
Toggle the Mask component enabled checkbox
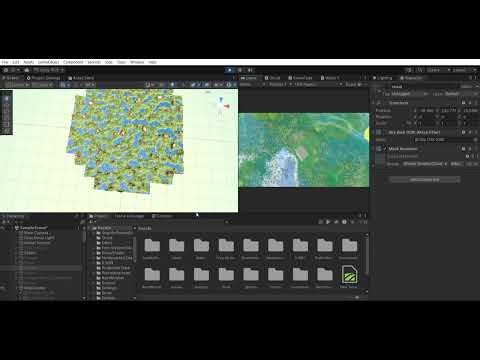pos(385,149)
